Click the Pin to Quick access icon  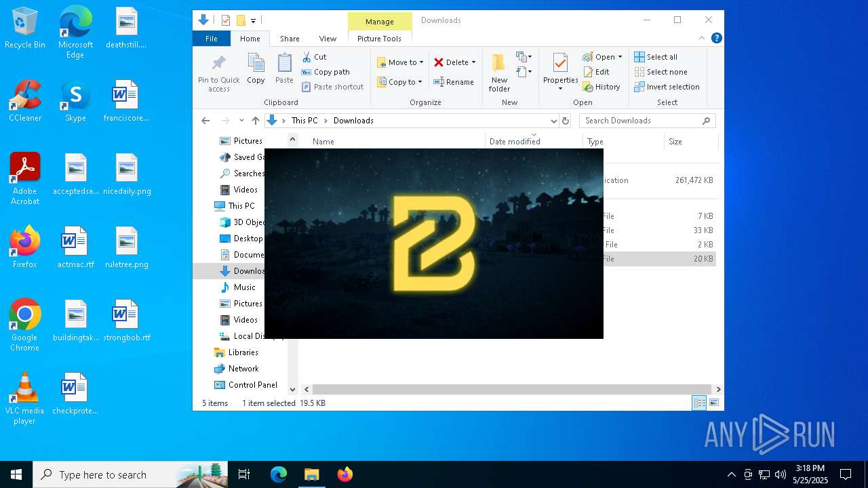(x=218, y=73)
